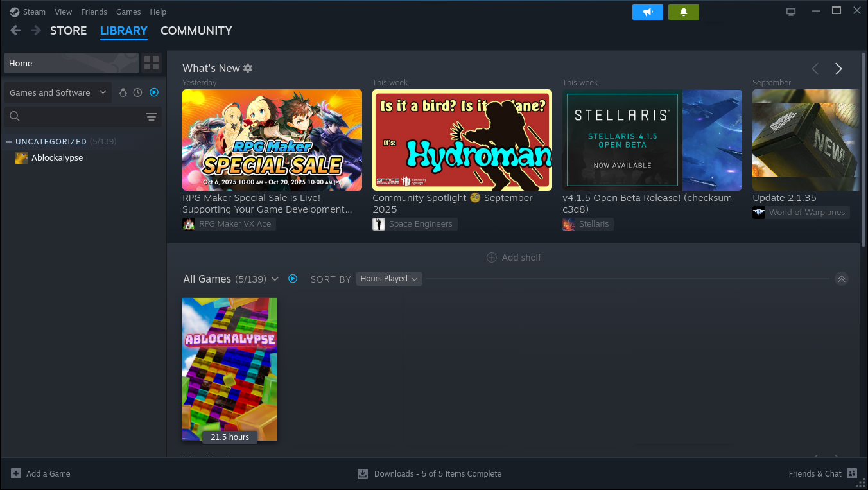Collapse the All Games shelf
Image resolution: width=868 pixels, height=490 pixels.
pos(842,279)
